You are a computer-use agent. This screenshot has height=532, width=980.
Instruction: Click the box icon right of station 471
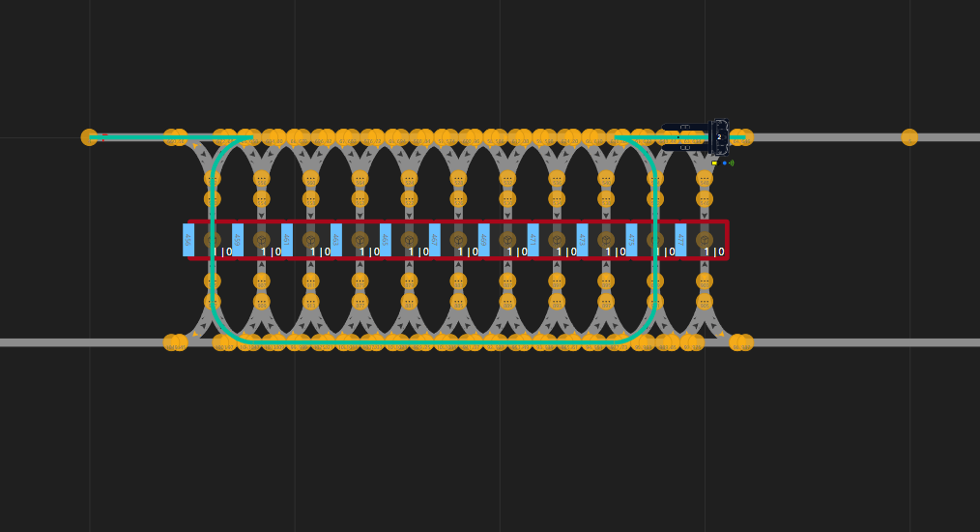pos(557,240)
